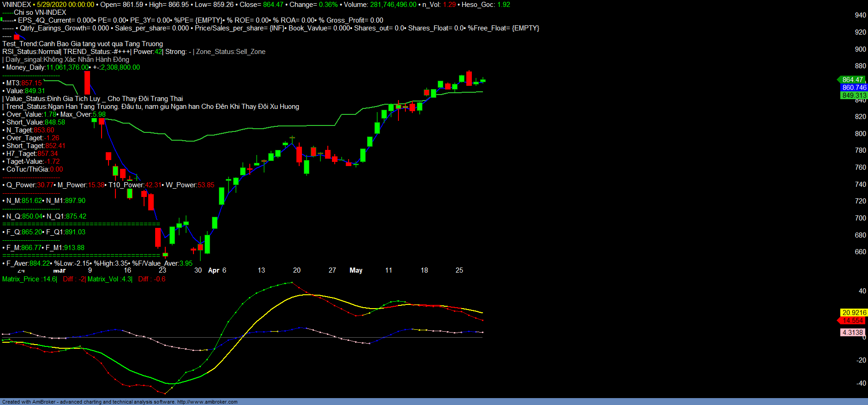Click the 900 level on the price axis
Viewport: 868px width, 405px height.
click(860, 49)
